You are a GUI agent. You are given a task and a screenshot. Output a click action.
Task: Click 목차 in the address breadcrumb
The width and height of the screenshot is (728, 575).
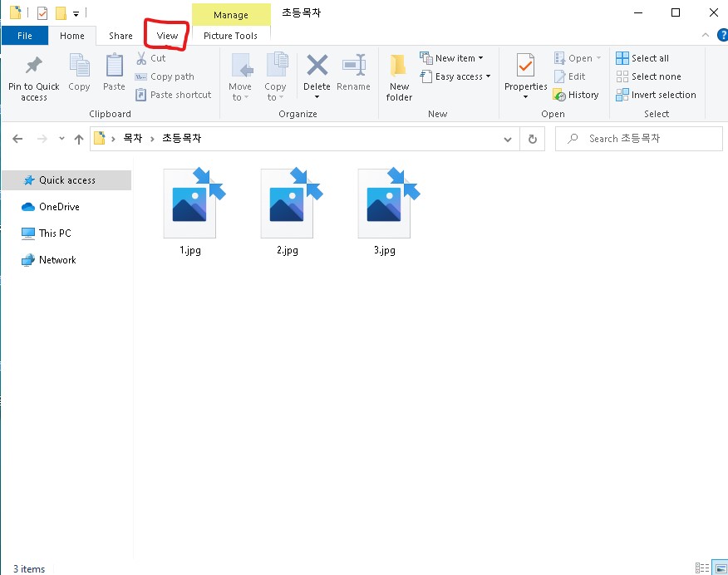(133, 138)
